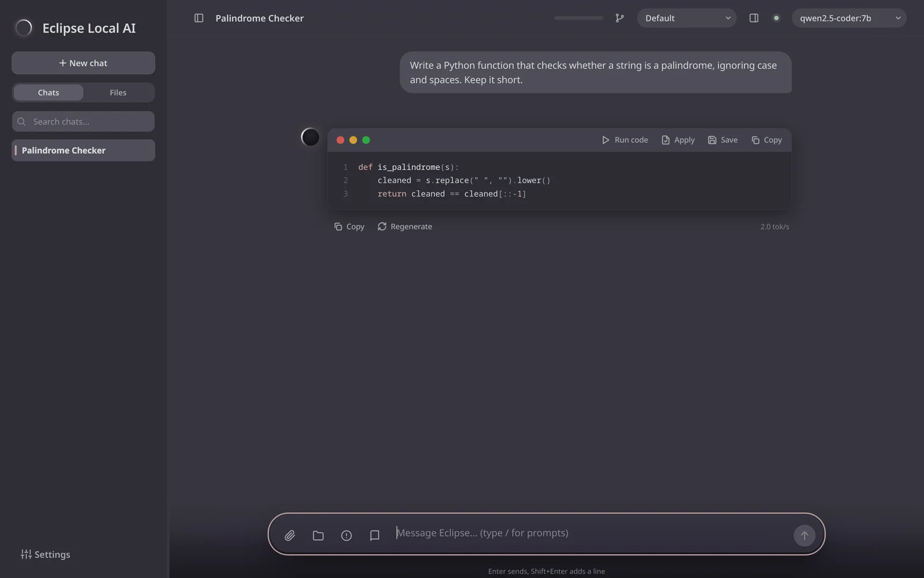Click the yellow dot on code block
The image size is (924, 578).
[353, 140]
